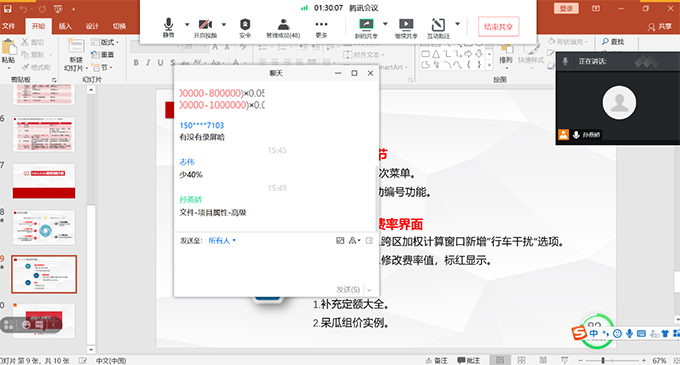Open the 节 (Section) dropdown
Viewport: 680px width, 365px height.
[x=102, y=67]
